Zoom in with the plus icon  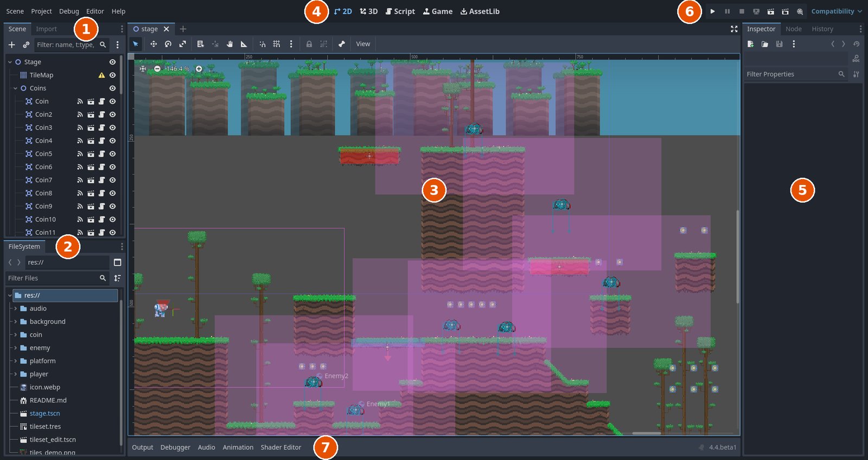[199, 69]
